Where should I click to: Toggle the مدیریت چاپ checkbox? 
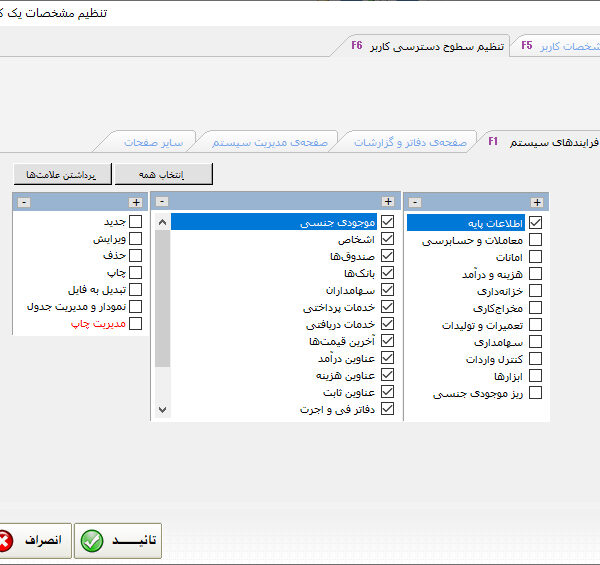click(x=136, y=323)
